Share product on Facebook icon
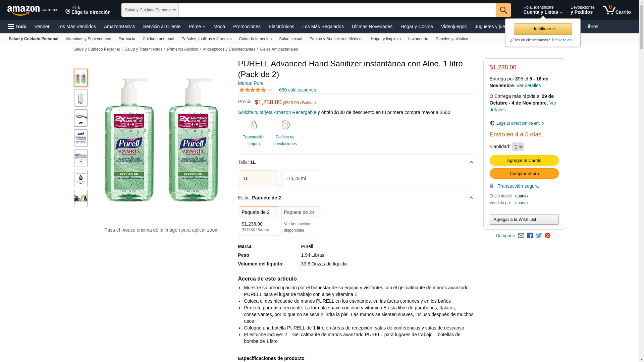The height and width of the screenshot is (362, 644). tap(530, 236)
